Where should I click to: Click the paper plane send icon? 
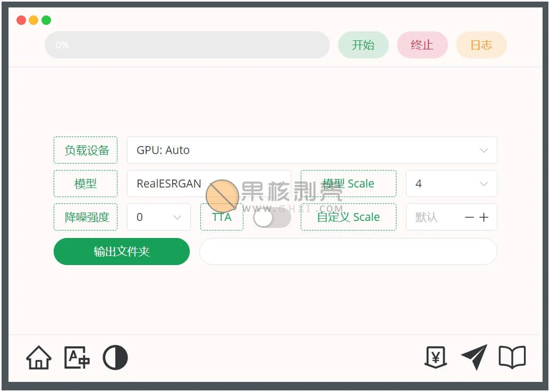click(x=473, y=357)
